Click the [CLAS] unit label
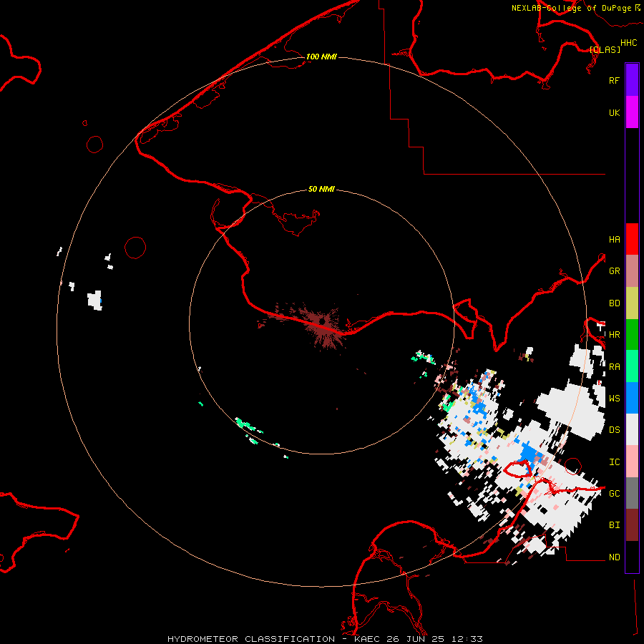This screenshot has width=644, height=644. tap(605, 49)
